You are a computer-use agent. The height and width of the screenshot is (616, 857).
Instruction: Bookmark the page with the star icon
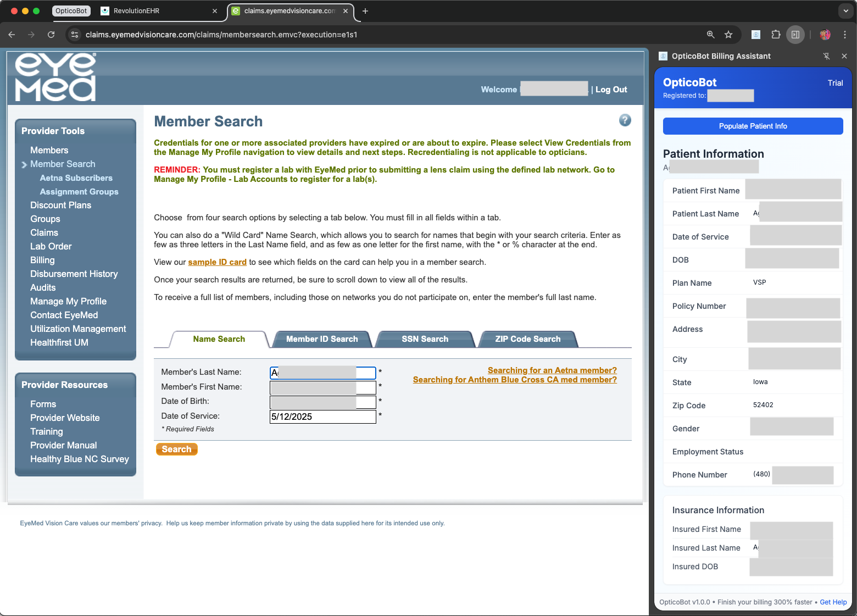click(x=728, y=35)
